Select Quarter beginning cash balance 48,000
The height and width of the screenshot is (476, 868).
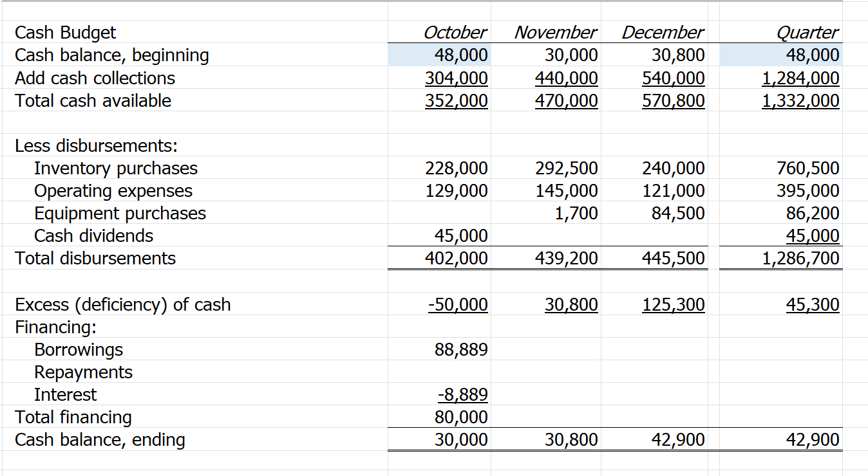[x=812, y=55]
